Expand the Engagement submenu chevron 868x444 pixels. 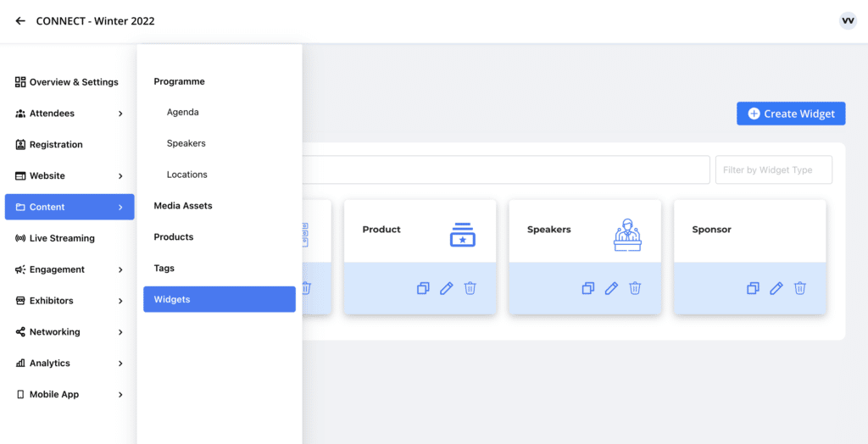pyautogui.click(x=120, y=269)
